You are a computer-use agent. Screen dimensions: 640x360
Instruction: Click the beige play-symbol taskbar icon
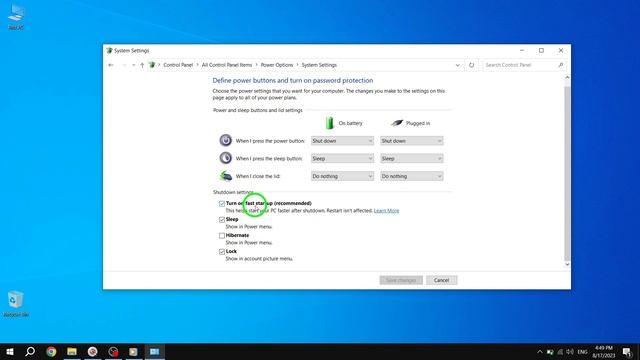(133, 351)
